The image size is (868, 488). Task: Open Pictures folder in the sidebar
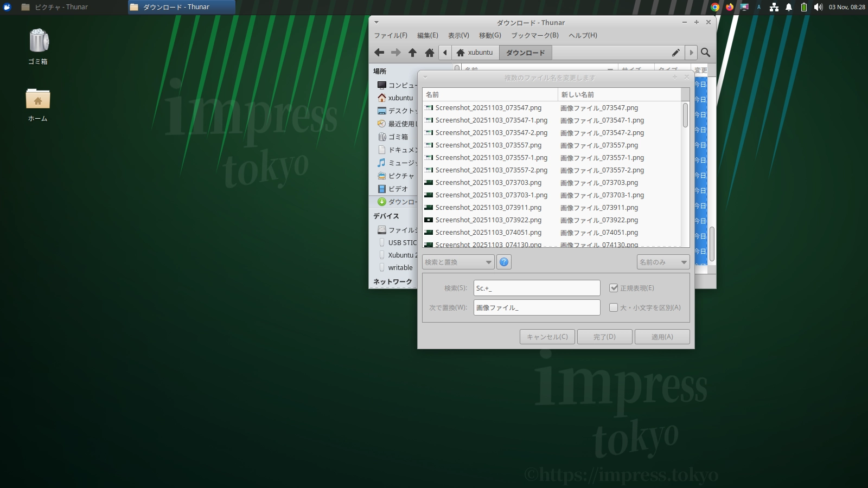coord(396,176)
